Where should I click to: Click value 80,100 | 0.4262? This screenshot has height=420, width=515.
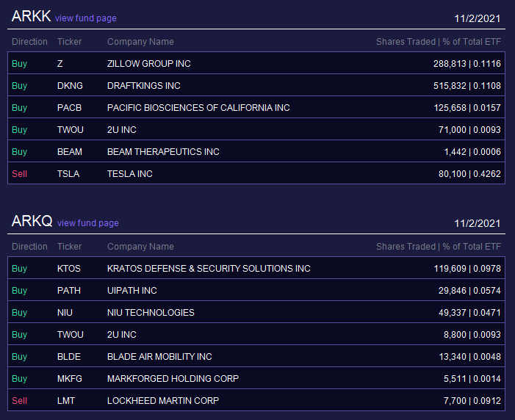tap(469, 174)
